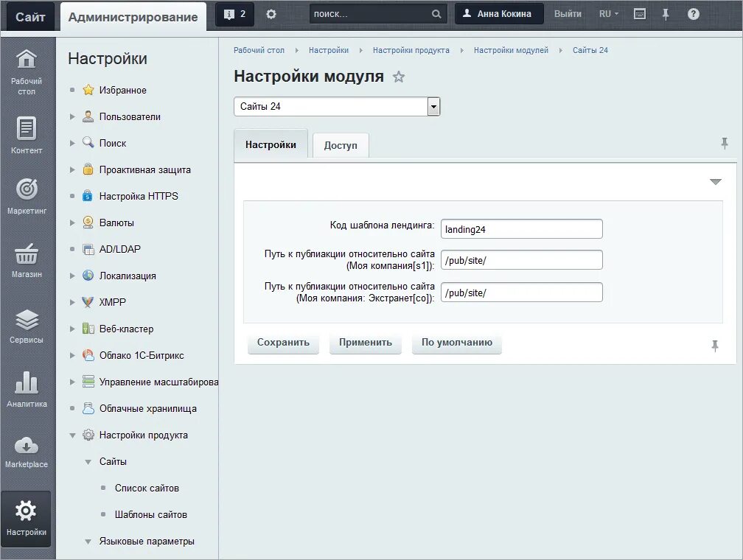Click the Выйти logout link
743x560 pixels.
[568, 14]
